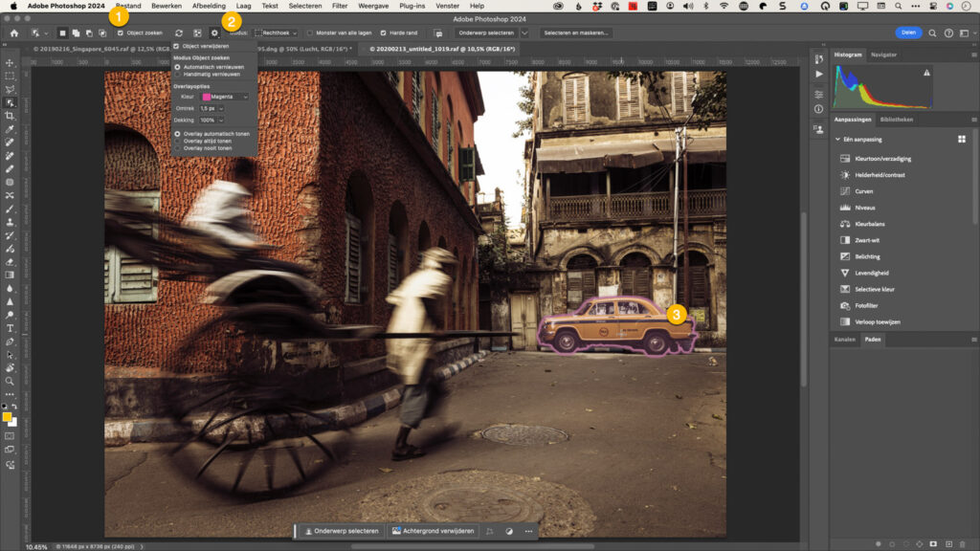Switch to the Navigator tab
Image resolution: width=980 pixels, height=551 pixels.
click(883, 55)
